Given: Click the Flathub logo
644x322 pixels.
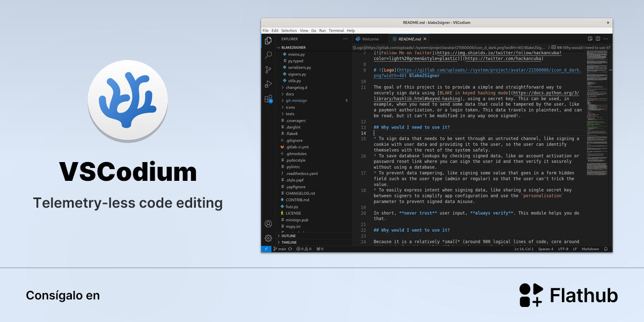Looking at the screenshot, I should click(x=568, y=295).
